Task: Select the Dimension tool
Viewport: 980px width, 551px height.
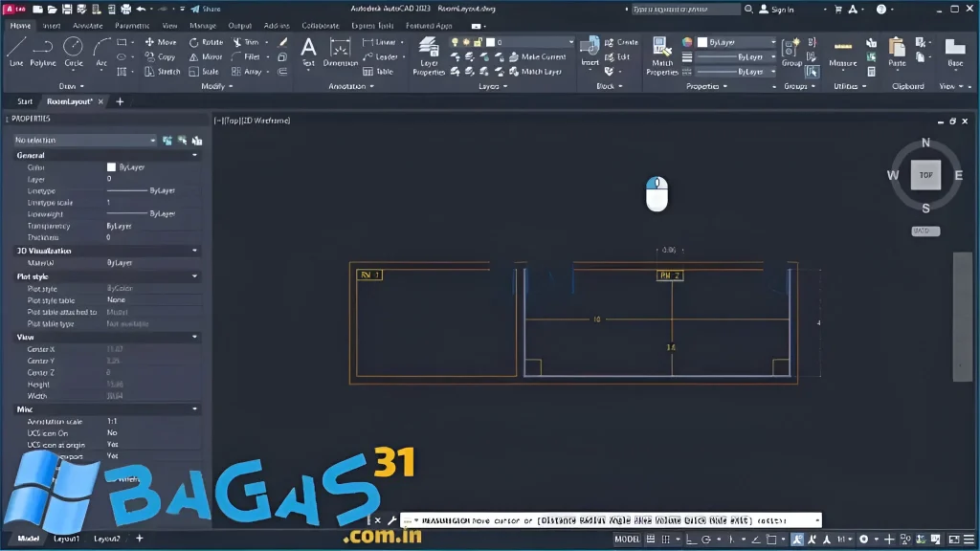Action: click(x=340, y=52)
